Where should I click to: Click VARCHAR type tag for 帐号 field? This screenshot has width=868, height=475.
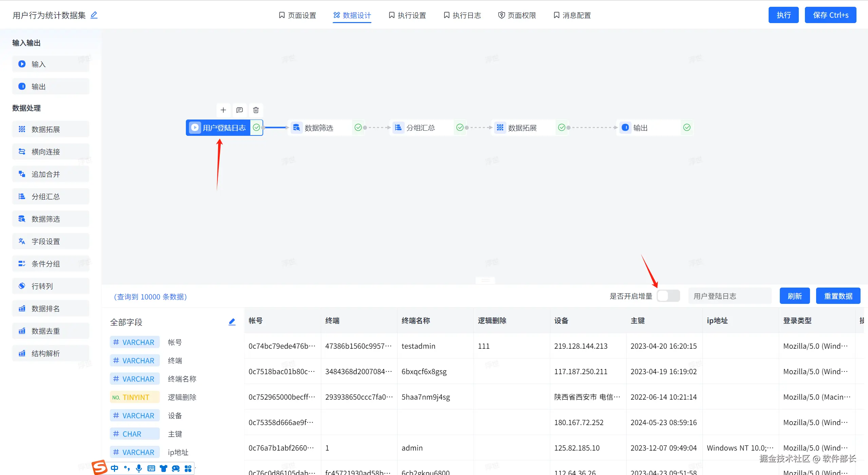point(135,342)
